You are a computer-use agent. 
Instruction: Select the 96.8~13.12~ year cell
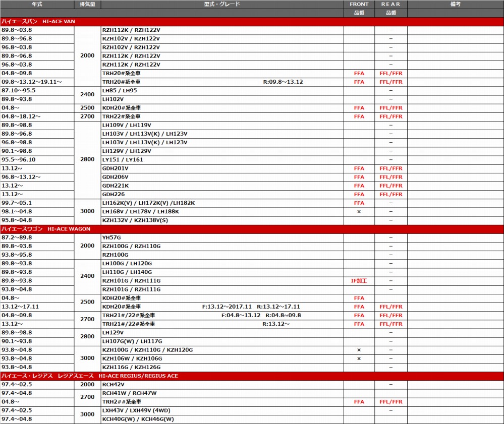coord(37,177)
